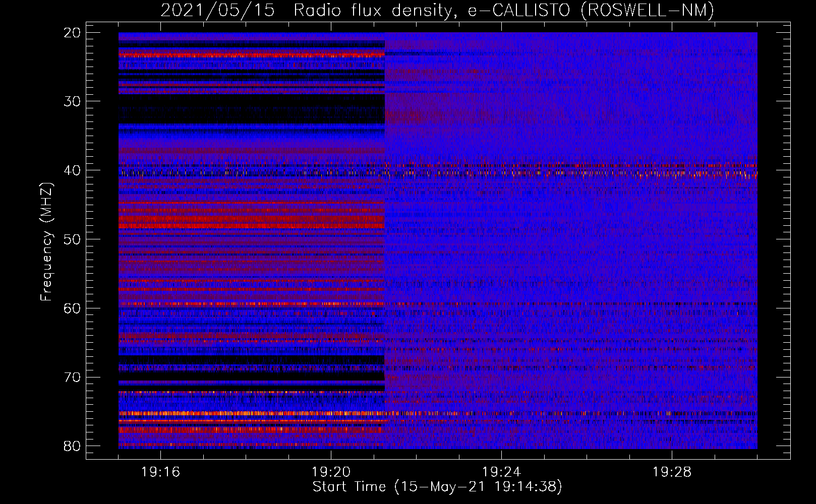Click the 30 frequency tick label
The width and height of the screenshot is (816, 504).
click(x=73, y=101)
